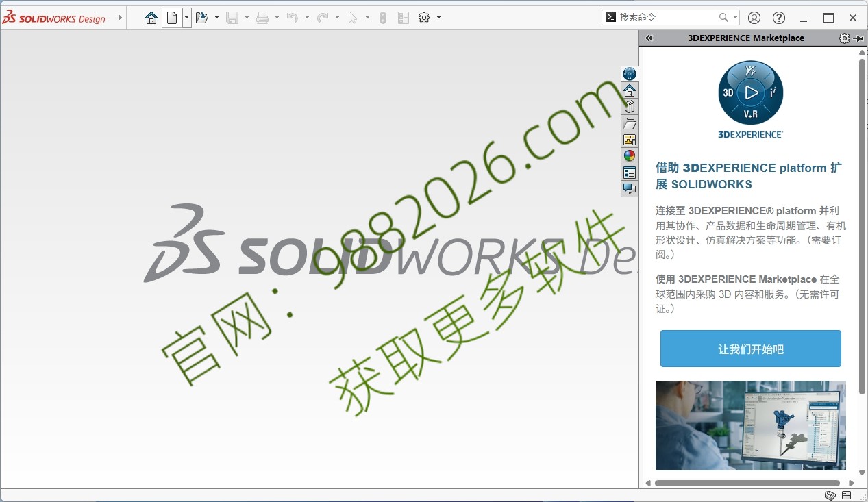Create a new document with the New icon
Viewport: 868px width, 502px height.
(x=172, y=18)
